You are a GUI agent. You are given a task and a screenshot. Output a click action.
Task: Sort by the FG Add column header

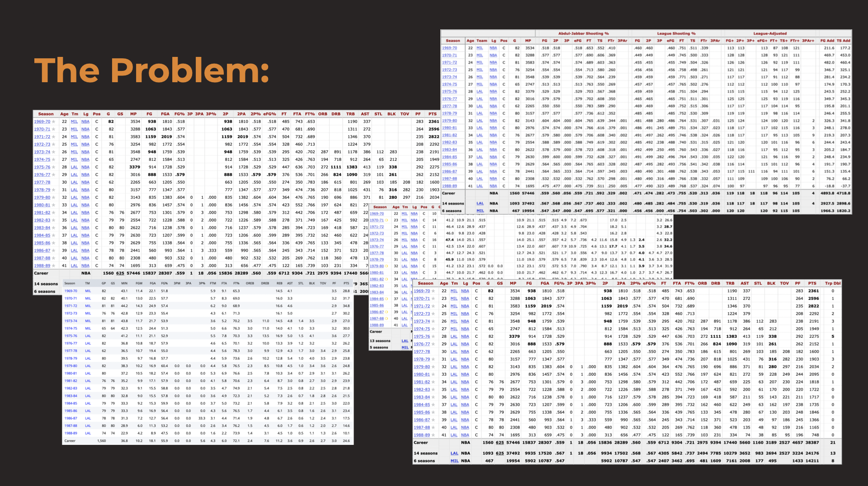click(827, 41)
